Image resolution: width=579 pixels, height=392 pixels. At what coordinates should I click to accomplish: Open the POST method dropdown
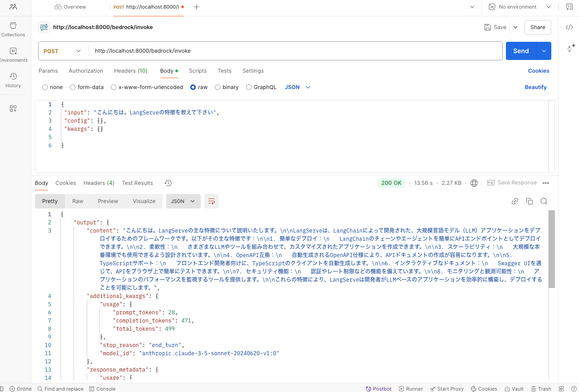[63, 51]
